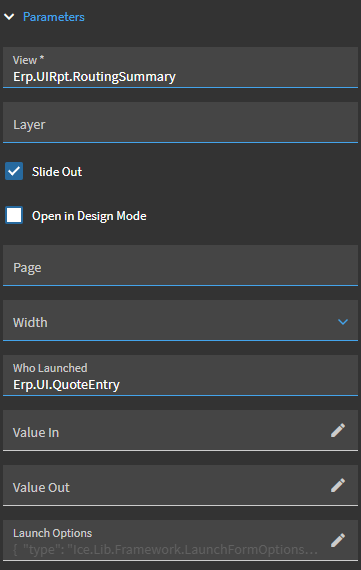The image size is (361, 570).
Task: Edit Value In with pencil icon
Action: (x=338, y=430)
